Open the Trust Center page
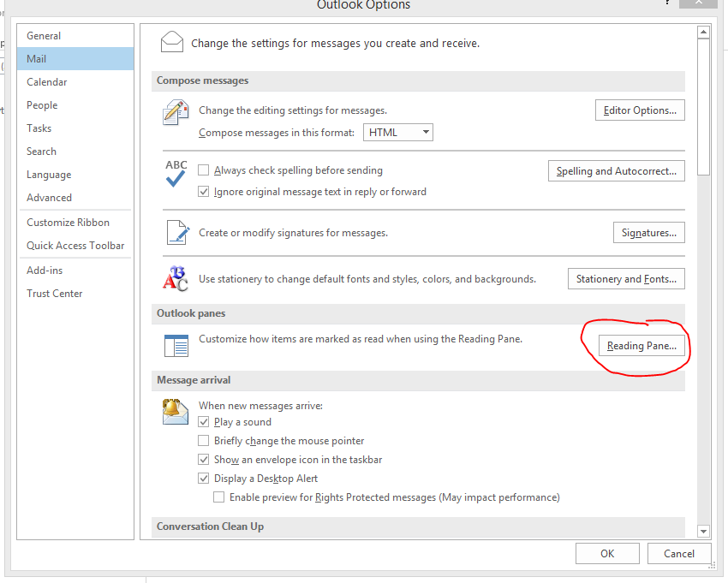This screenshot has height=583, width=728. [75, 294]
